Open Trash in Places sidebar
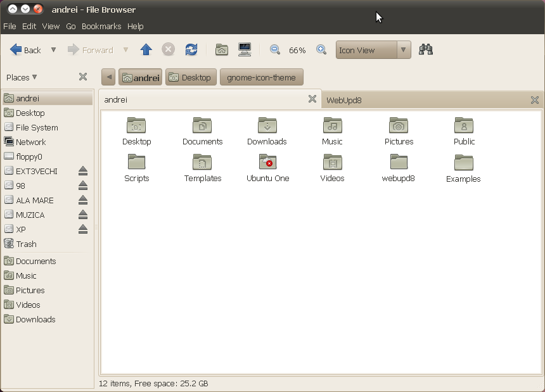 [x=48, y=244]
